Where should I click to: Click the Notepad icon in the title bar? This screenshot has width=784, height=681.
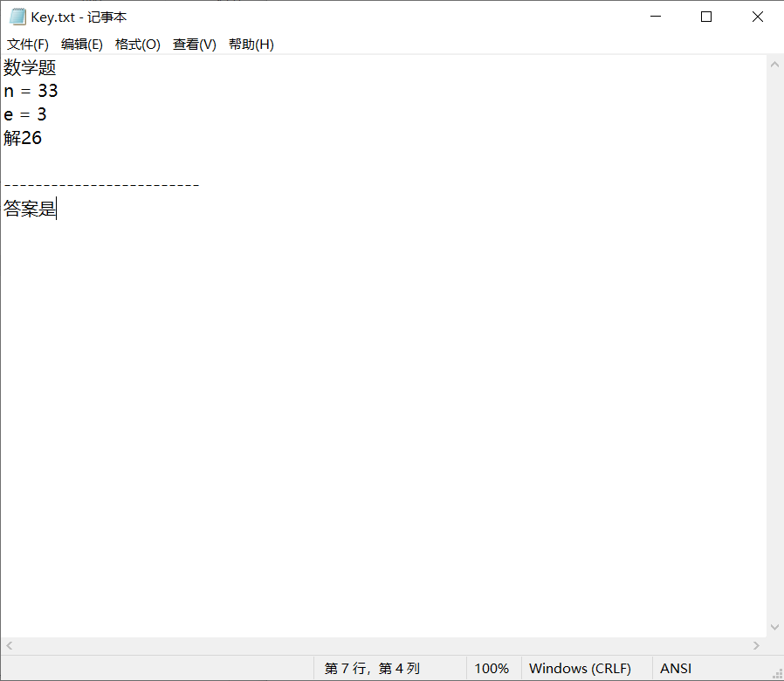click(17, 17)
